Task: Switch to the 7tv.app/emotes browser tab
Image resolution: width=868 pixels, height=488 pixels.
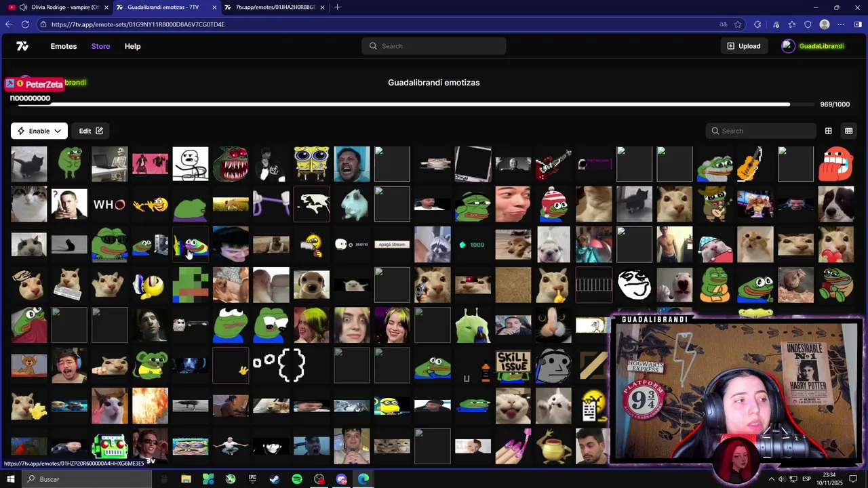Action: (x=275, y=7)
